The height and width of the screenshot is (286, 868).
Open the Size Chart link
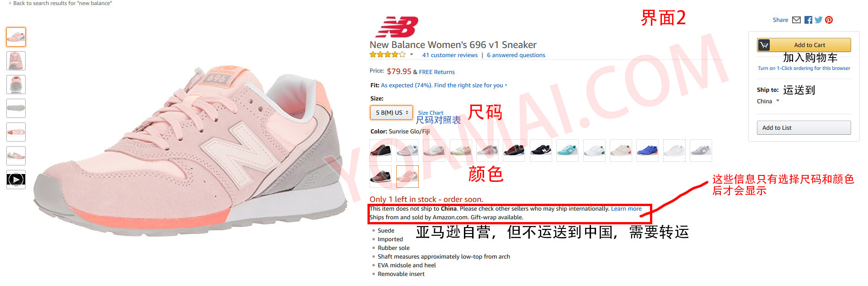[x=431, y=113]
